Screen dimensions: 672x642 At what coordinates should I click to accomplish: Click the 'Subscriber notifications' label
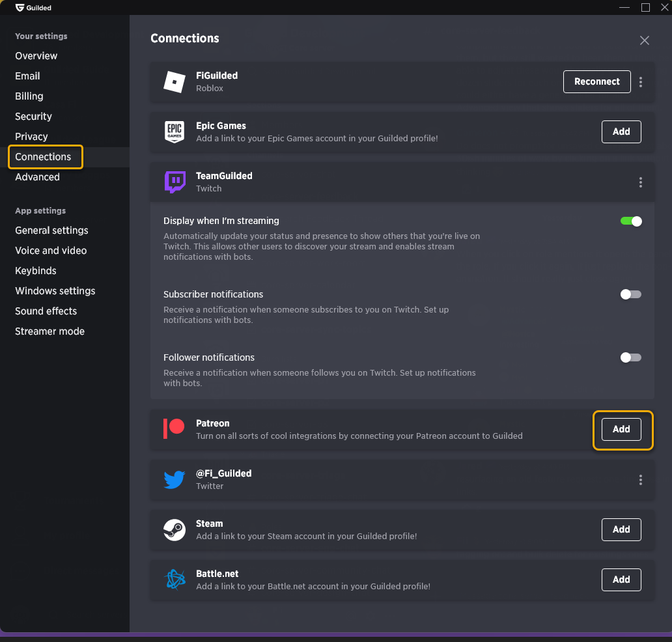[213, 294]
